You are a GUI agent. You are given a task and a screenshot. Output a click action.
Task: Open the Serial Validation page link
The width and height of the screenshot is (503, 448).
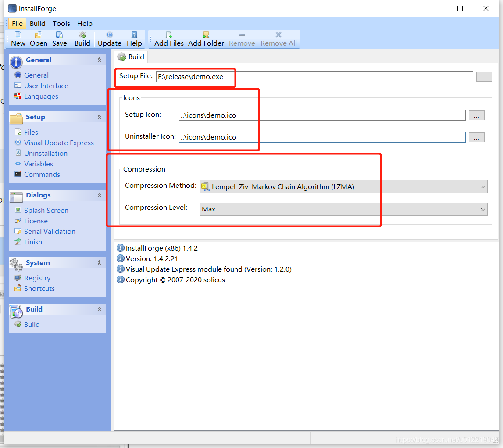coord(50,231)
